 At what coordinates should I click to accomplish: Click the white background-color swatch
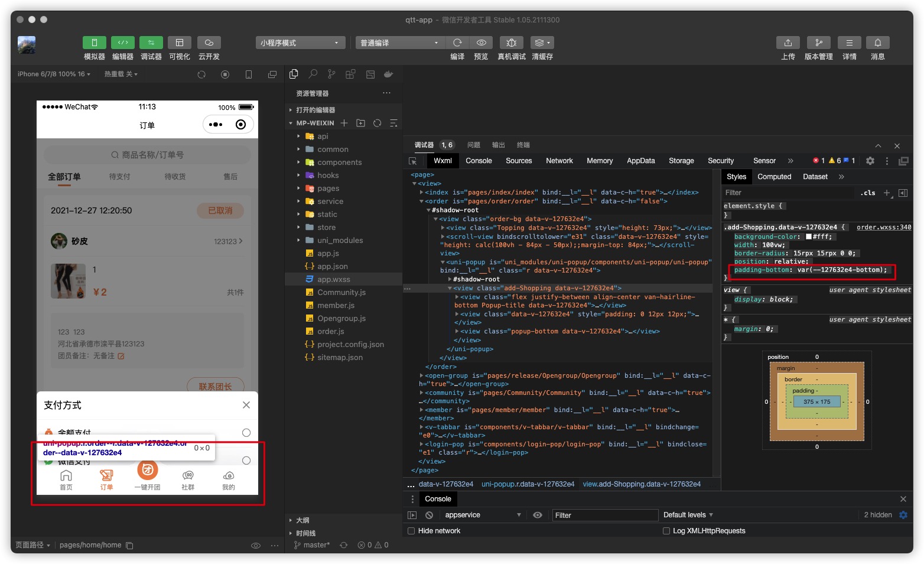(809, 236)
